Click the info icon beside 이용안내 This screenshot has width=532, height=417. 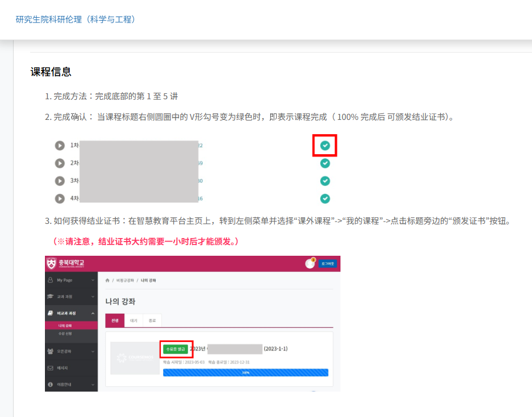[50, 385]
